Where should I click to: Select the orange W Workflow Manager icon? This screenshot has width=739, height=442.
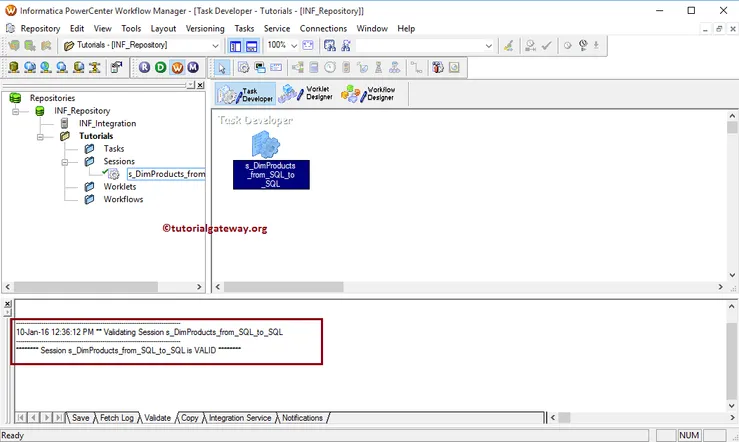[177, 67]
